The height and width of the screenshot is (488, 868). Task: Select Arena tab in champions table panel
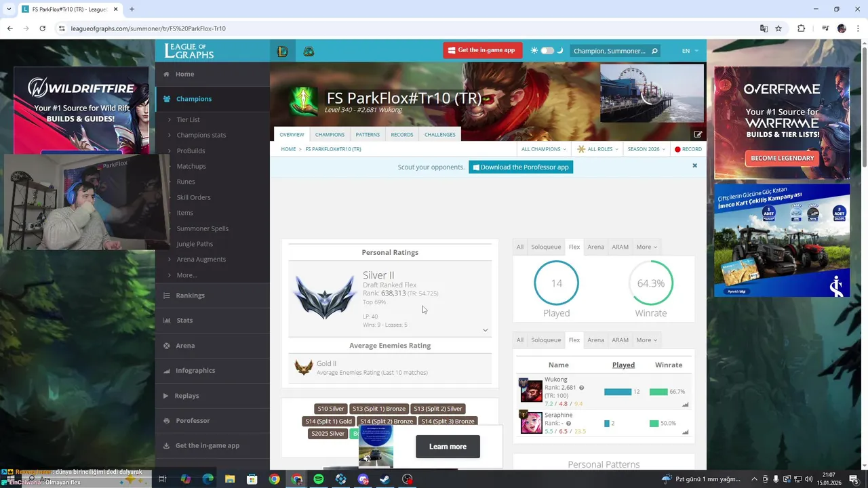point(595,340)
